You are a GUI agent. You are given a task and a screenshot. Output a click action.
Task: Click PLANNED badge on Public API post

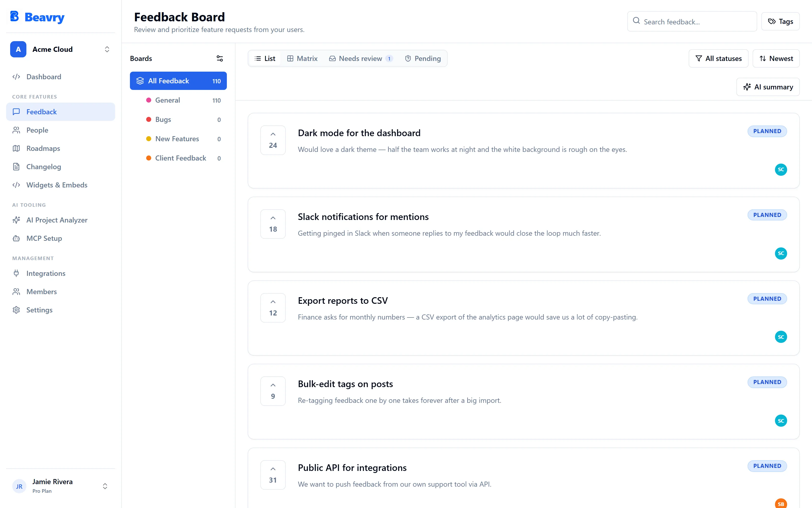pos(767,466)
